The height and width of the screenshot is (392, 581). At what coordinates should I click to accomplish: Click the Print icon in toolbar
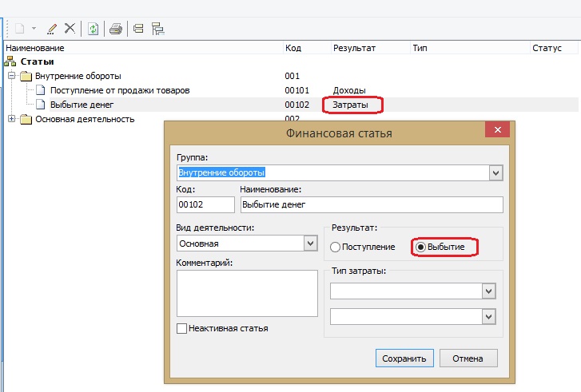click(x=116, y=29)
